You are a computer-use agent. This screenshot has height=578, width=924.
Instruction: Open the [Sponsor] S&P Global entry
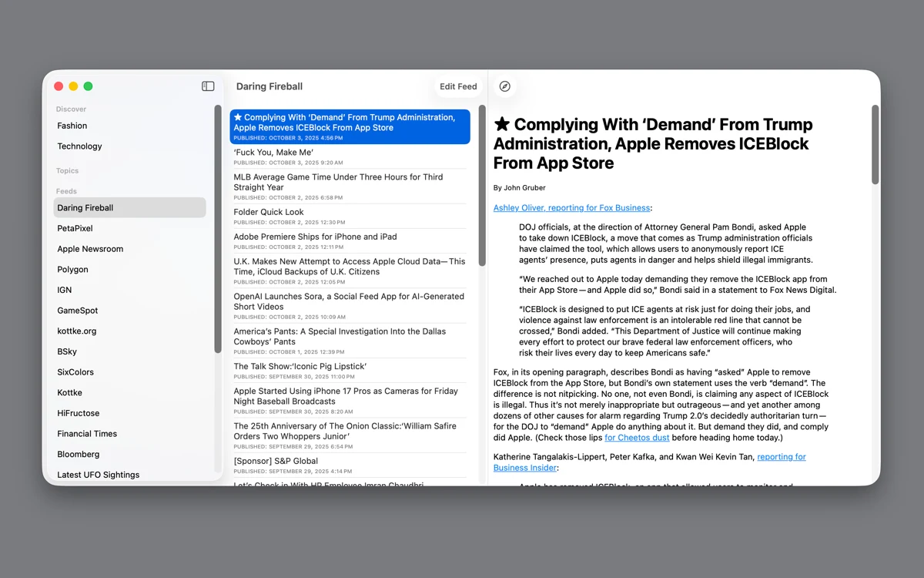coord(350,465)
